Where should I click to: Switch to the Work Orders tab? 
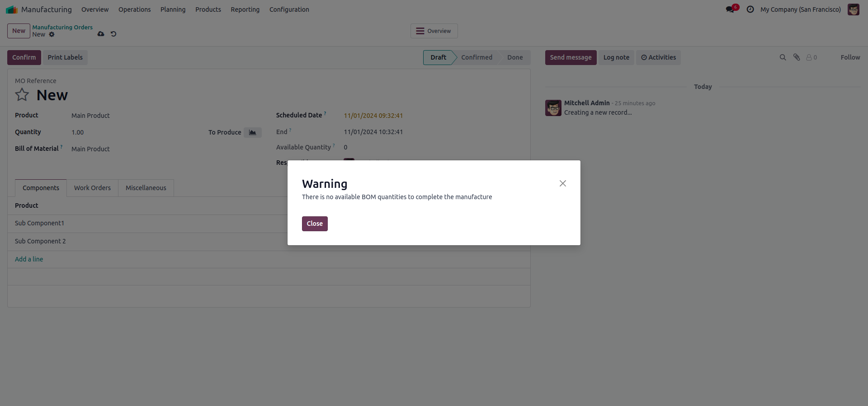[x=92, y=188]
